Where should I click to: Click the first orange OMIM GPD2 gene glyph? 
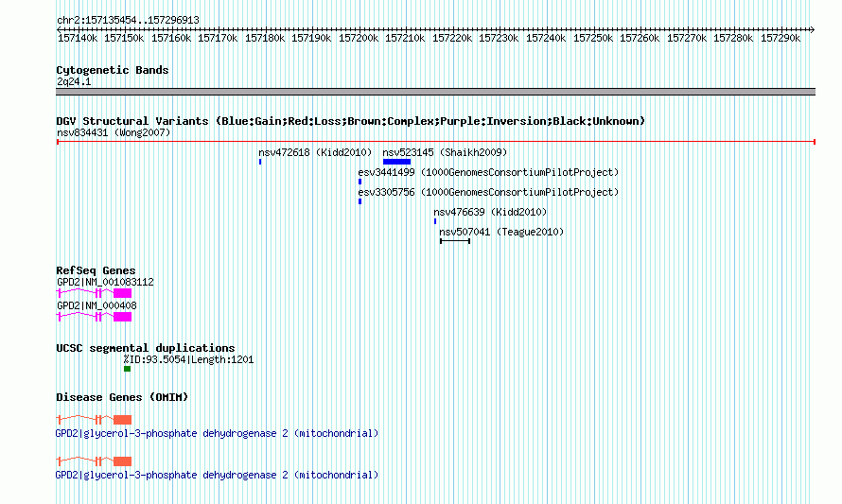[94, 420]
